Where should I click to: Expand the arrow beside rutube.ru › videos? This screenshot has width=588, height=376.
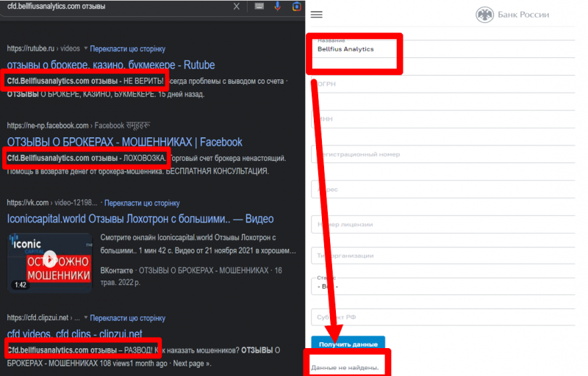[x=85, y=48]
